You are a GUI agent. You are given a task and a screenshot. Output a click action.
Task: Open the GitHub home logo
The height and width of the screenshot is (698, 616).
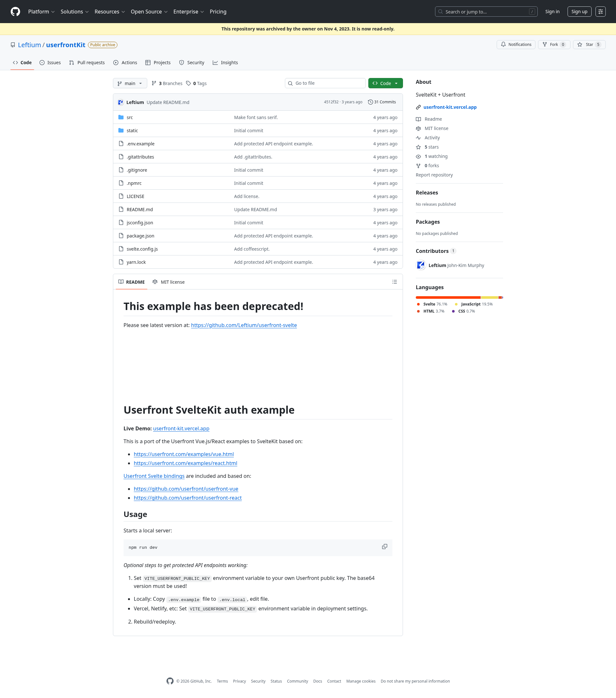(x=15, y=12)
